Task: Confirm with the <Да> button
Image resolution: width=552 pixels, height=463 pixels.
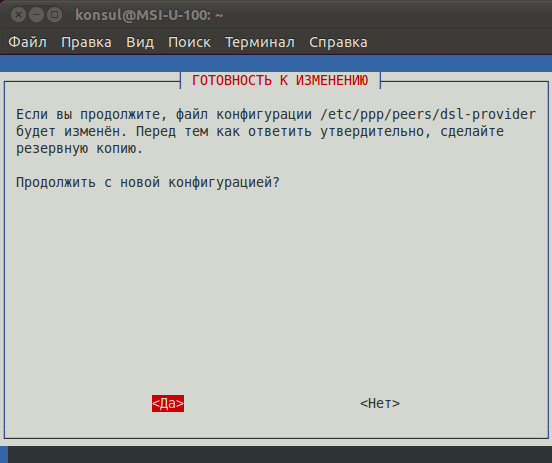Action: pyautogui.click(x=168, y=403)
